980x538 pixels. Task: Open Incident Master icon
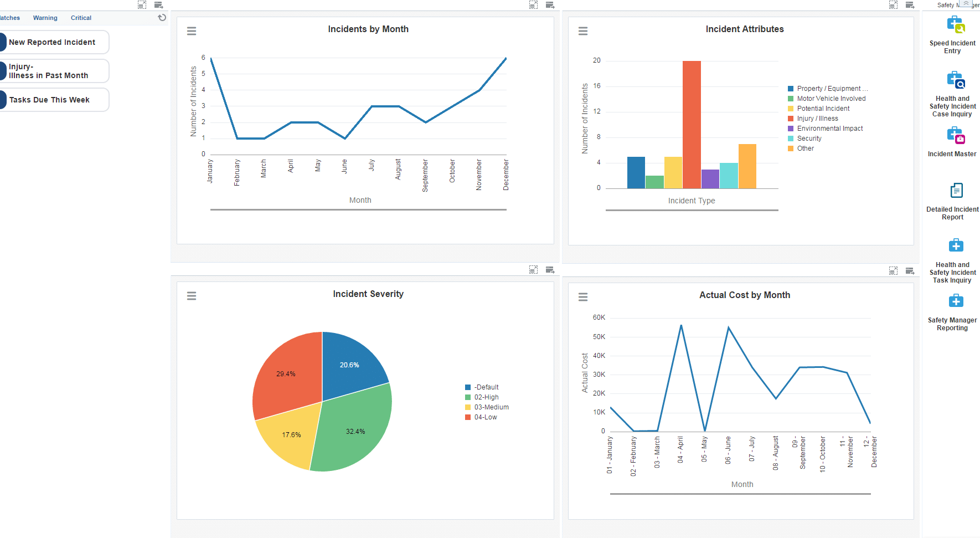(x=956, y=135)
